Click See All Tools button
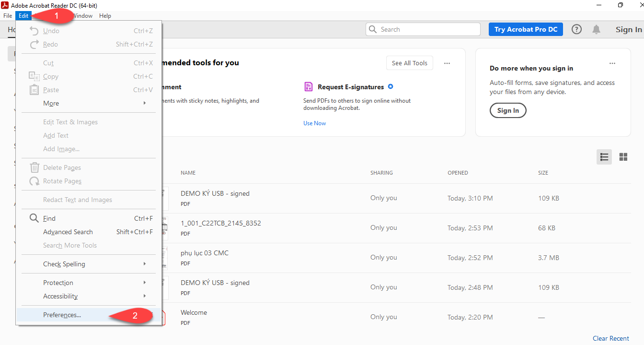Screen dimensions: 644x345 click(410, 63)
